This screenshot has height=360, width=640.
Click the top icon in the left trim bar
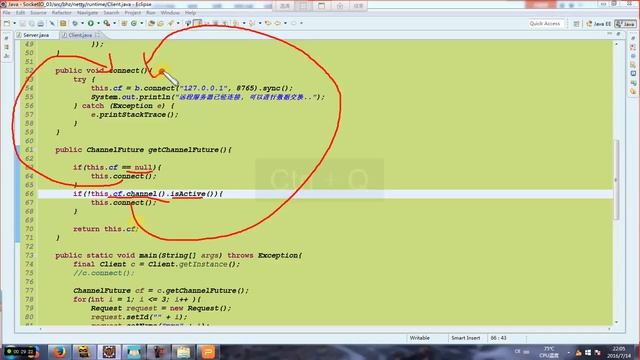[x=7, y=38]
